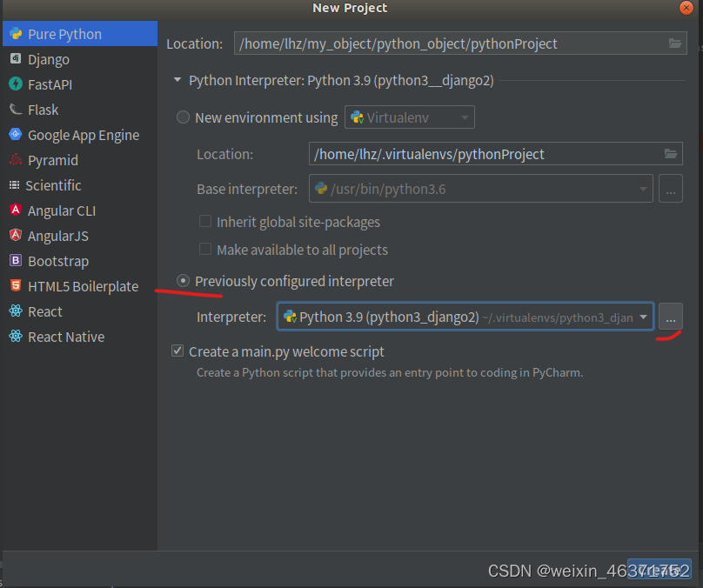Click the interpreter browse ellipsis button
703x588 pixels.
click(670, 317)
